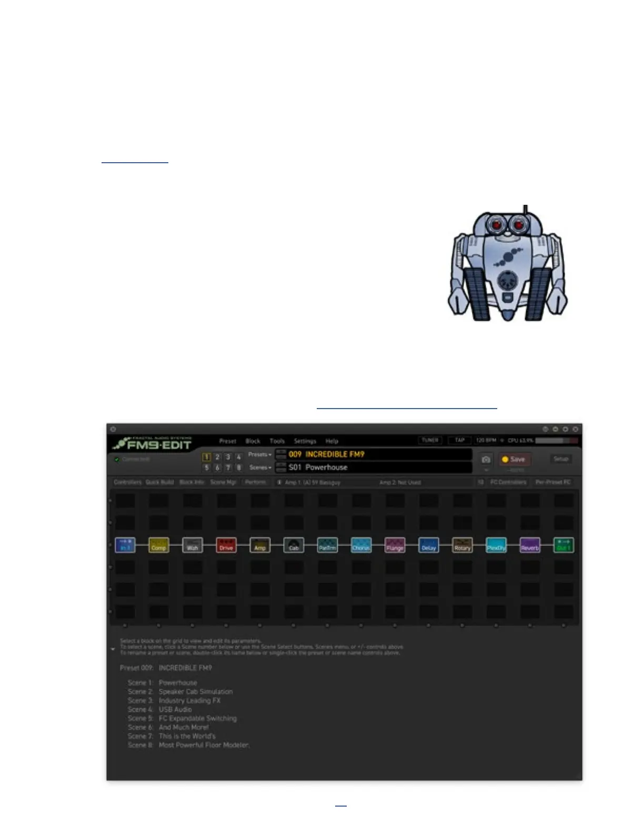Open the Block menu
Image resolution: width=644 pixels, height=834 pixels.
click(253, 441)
